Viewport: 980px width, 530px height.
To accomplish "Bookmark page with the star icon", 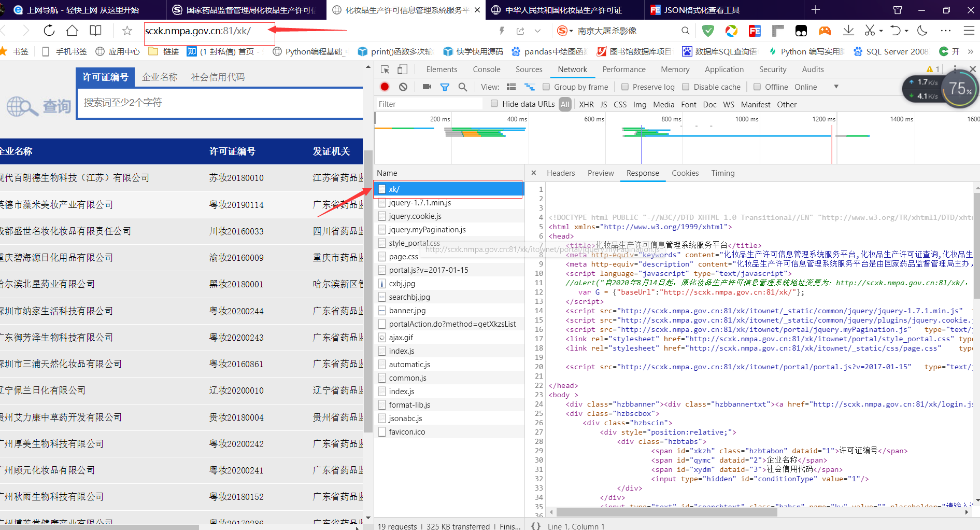I will coord(127,31).
